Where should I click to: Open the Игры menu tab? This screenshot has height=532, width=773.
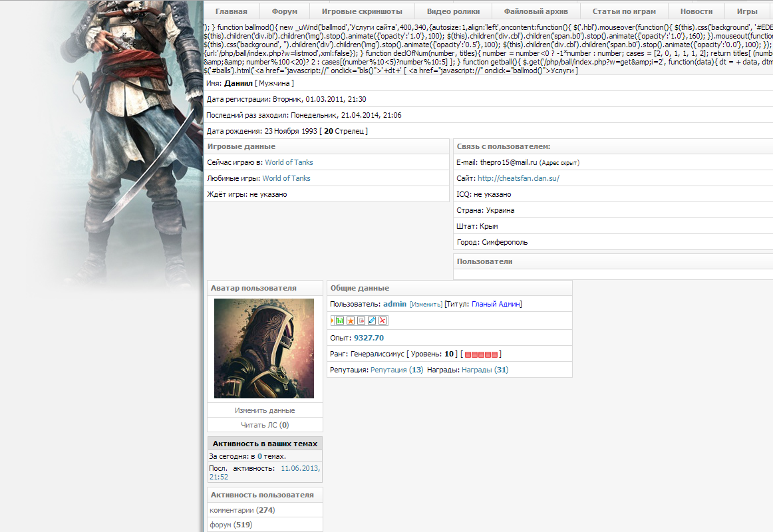747,11
